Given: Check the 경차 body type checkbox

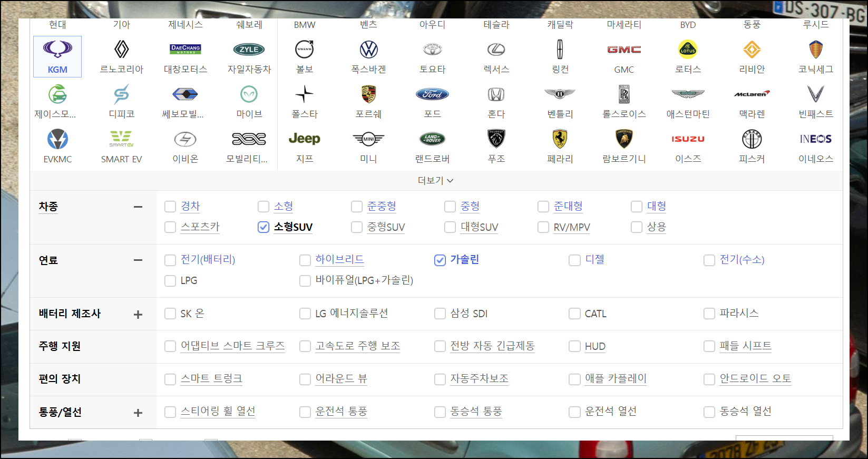Looking at the screenshot, I should pos(170,207).
